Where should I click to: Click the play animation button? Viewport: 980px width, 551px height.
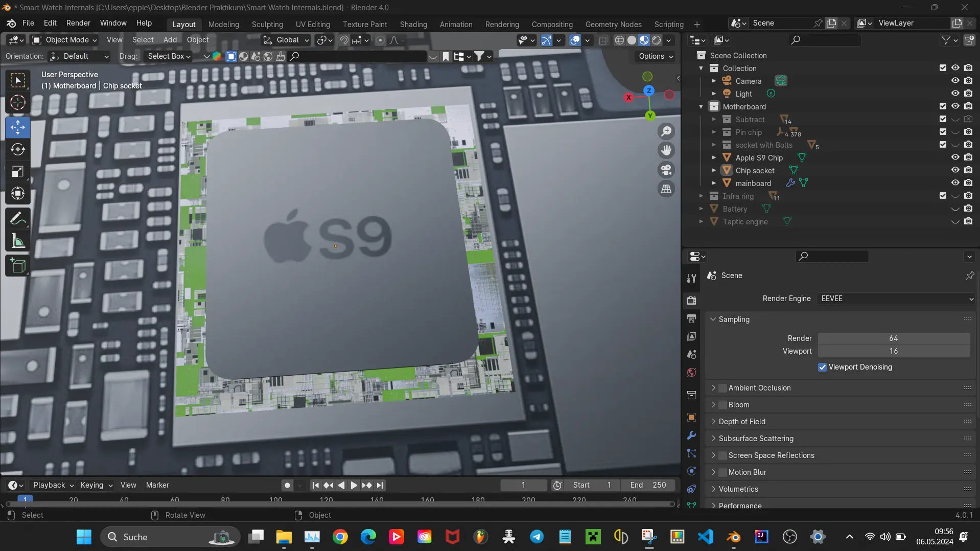pyautogui.click(x=354, y=485)
